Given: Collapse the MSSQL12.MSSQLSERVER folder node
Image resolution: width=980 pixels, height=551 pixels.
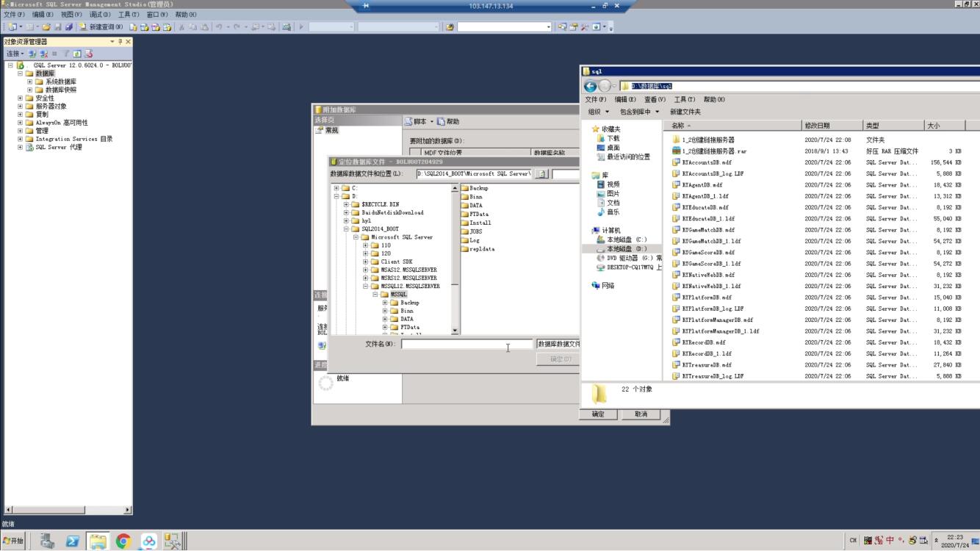Looking at the screenshot, I should coord(366,287).
